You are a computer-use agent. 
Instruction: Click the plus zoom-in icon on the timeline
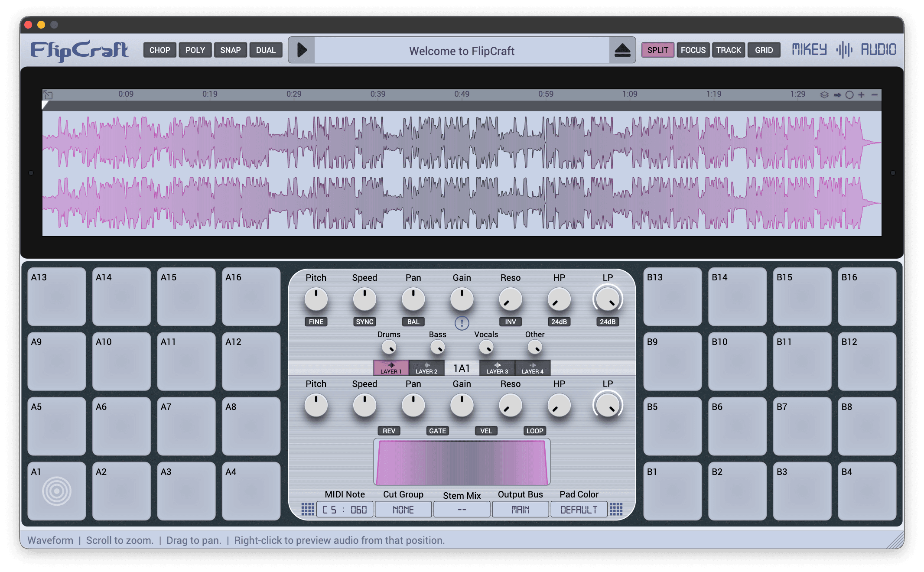click(x=861, y=94)
